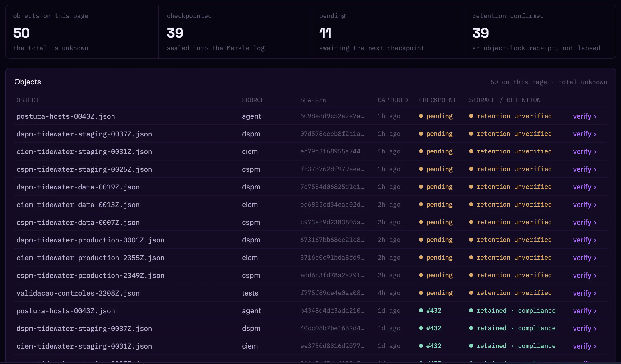Viewport: 621px width, 364px height.
Task: Click hash ec79c3168955a744
Action: click(332, 151)
